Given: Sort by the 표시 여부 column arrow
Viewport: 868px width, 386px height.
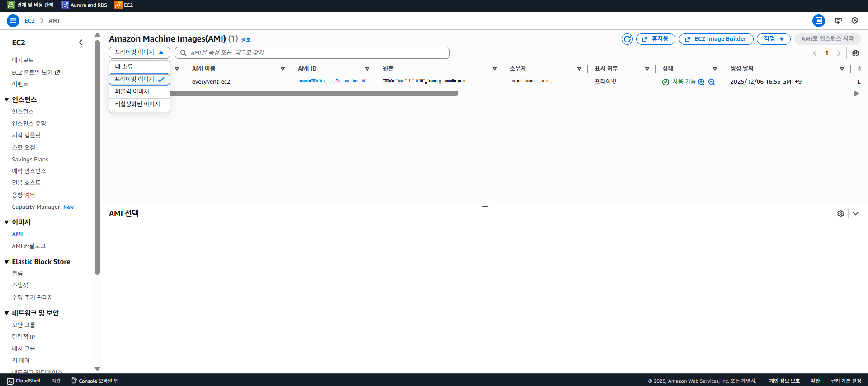Looking at the screenshot, I should pyautogui.click(x=647, y=69).
